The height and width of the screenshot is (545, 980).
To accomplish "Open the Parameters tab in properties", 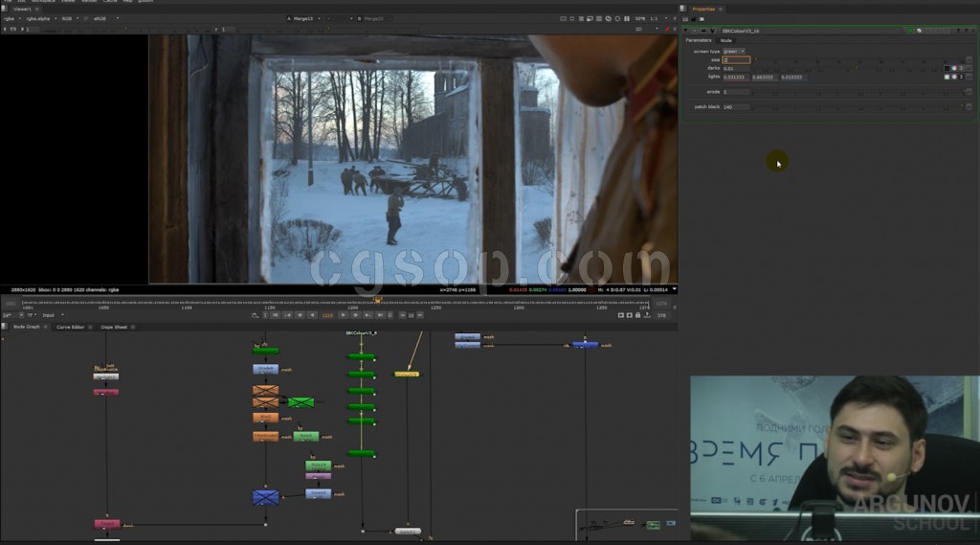I will tap(699, 40).
